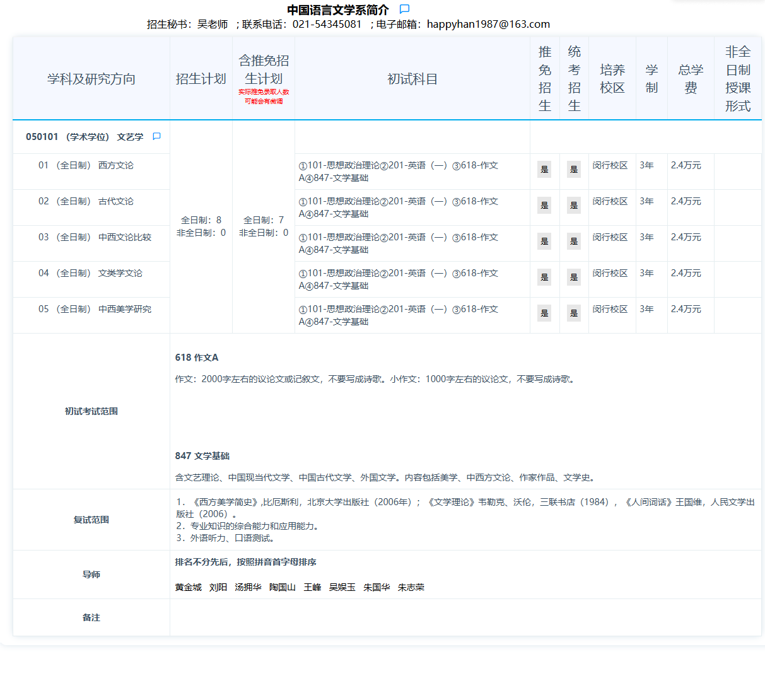
Task: Click the 618 作文A heading
Action: (197, 358)
